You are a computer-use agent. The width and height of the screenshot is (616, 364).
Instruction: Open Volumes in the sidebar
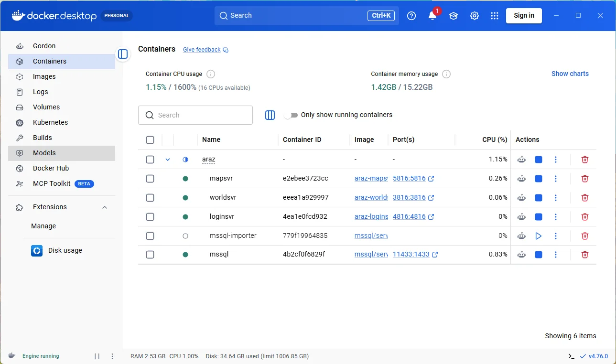tap(62, 107)
